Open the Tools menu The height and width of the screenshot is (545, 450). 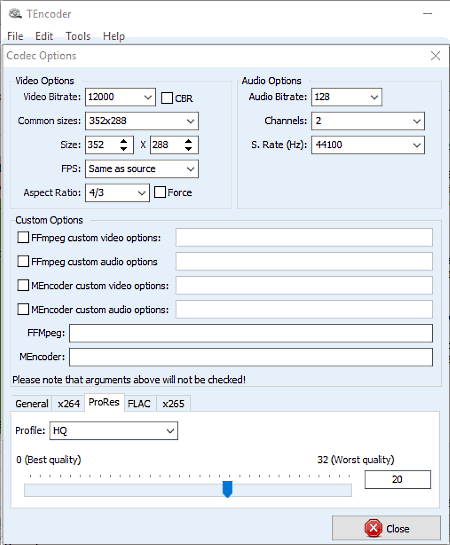[78, 36]
